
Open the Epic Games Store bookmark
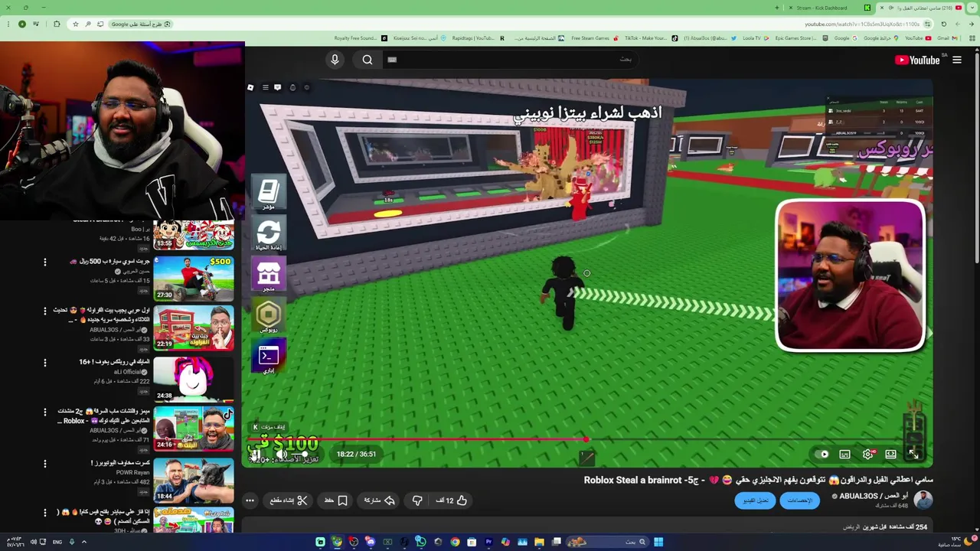click(800, 38)
